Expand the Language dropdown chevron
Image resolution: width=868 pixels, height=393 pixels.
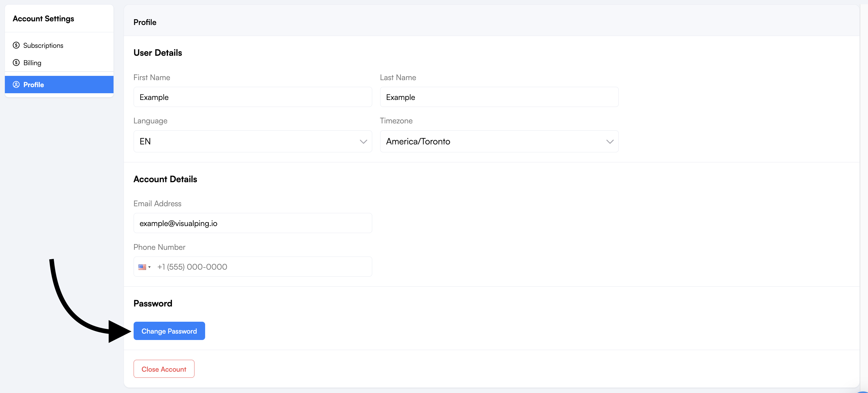[363, 142]
